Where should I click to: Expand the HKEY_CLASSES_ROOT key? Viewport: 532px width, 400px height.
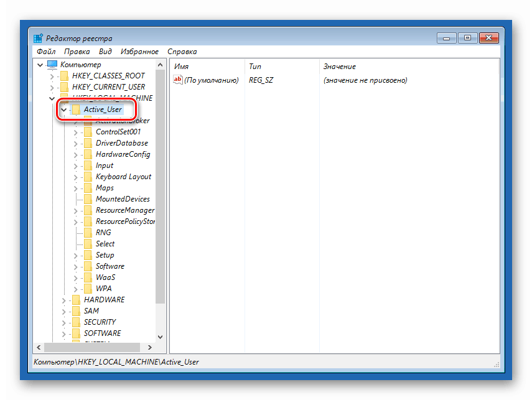(x=52, y=77)
